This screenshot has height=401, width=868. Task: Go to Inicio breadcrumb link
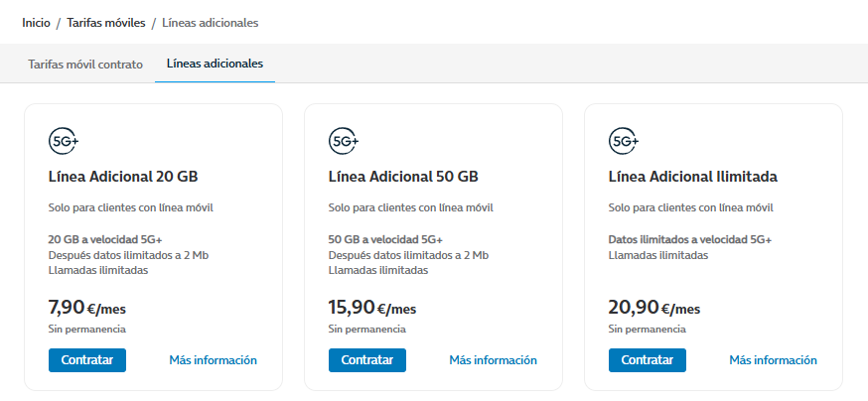click(x=37, y=22)
